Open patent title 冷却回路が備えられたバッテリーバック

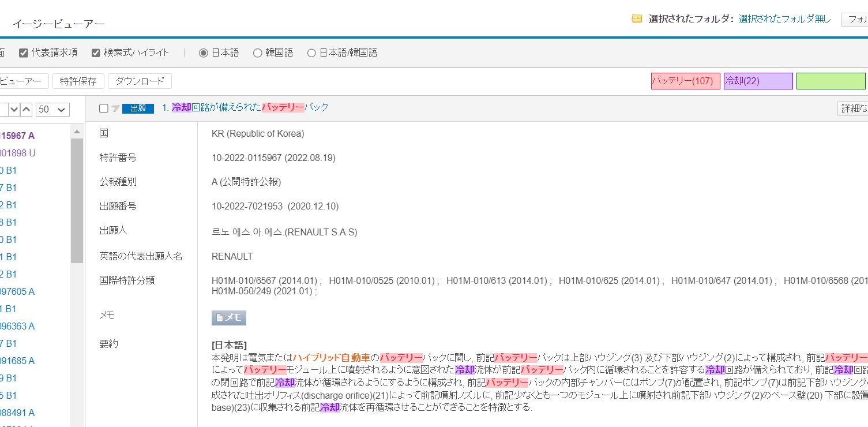[x=250, y=107]
